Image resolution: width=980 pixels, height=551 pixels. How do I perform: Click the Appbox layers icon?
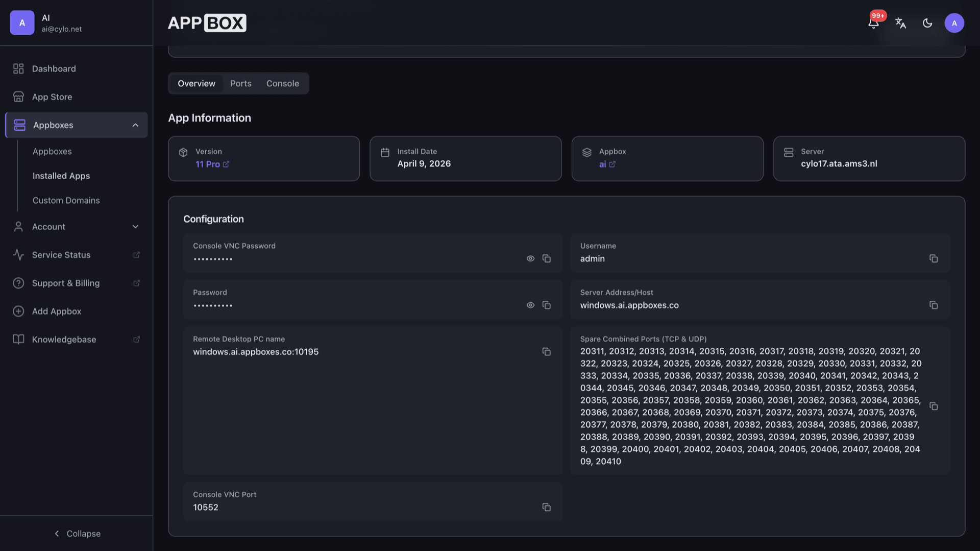point(587,152)
